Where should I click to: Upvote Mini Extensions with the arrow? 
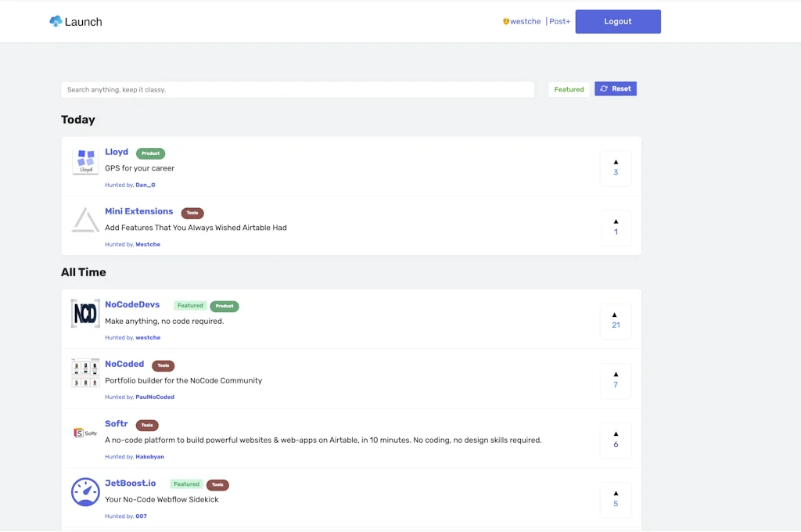[x=616, y=222]
